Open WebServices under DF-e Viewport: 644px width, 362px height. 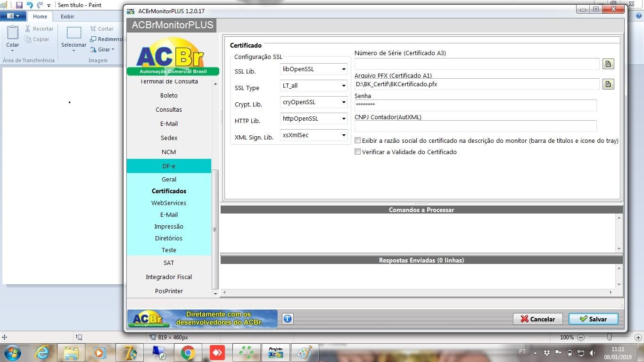point(169,203)
